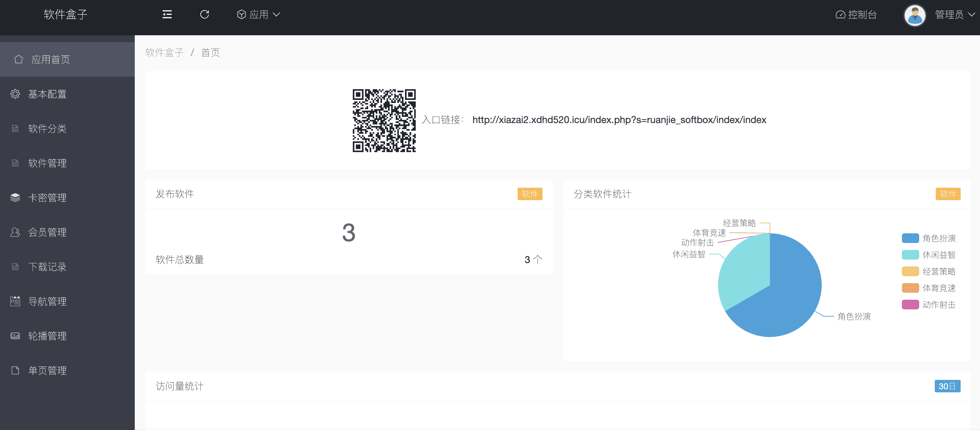Click the user icon for 会员管理
This screenshot has width=980, height=430.
tap(15, 232)
